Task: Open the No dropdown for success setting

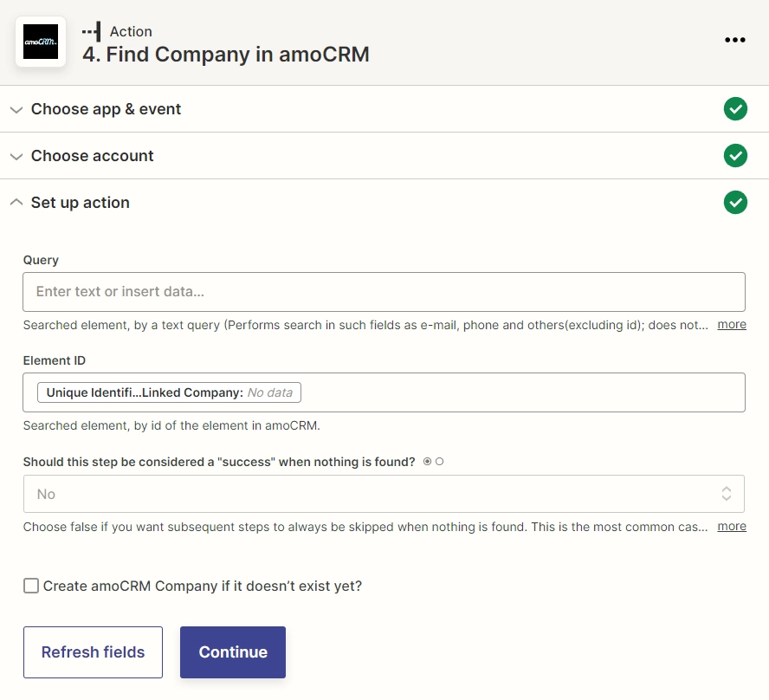Action: [384, 494]
